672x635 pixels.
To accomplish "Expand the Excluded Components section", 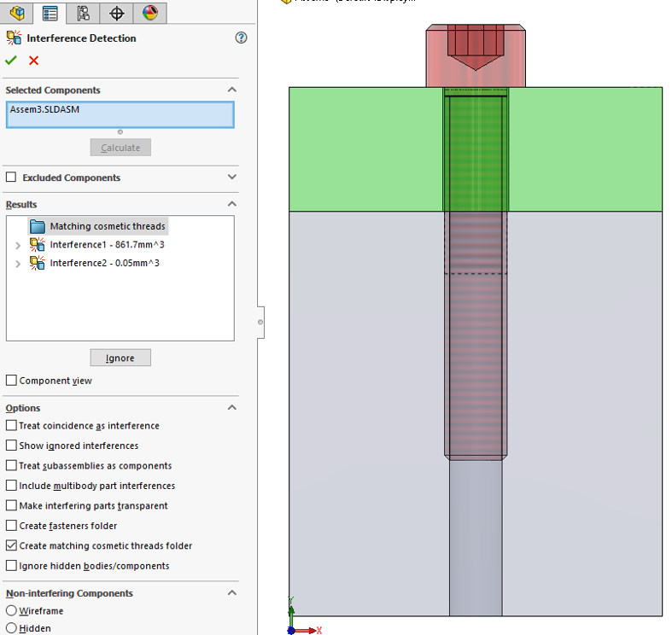I will tap(232, 177).
